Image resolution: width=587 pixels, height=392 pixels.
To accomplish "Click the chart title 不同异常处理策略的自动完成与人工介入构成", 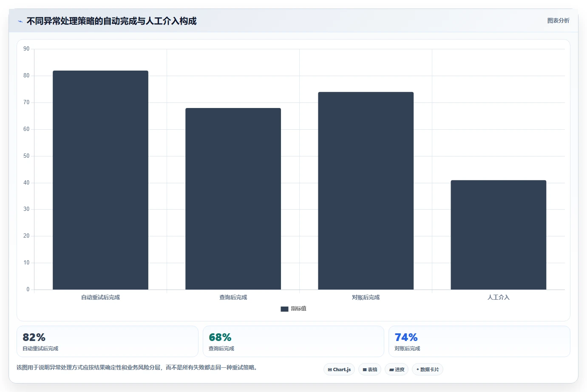I will [x=111, y=21].
